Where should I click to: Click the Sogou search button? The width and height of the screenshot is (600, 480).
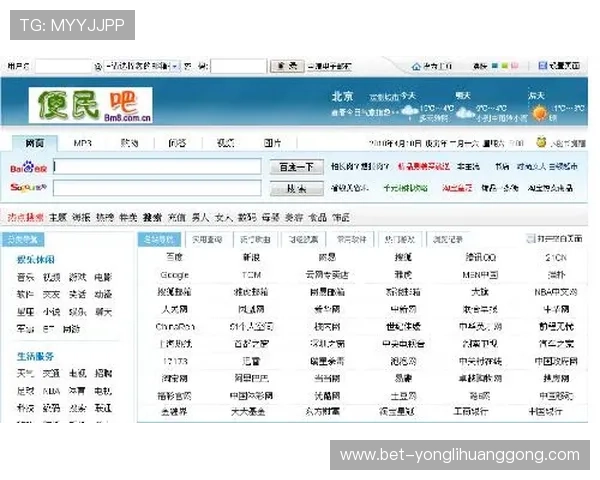pos(297,188)
